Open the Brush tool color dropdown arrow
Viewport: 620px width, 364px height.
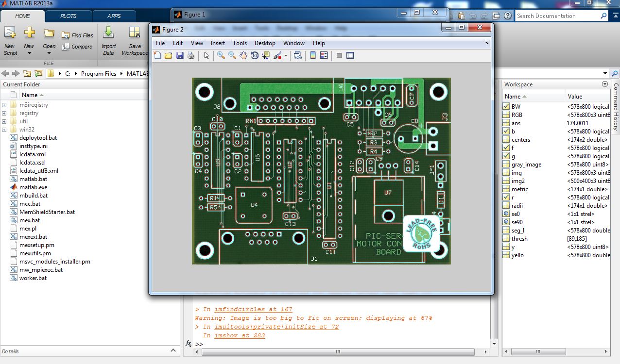point(286,56)
